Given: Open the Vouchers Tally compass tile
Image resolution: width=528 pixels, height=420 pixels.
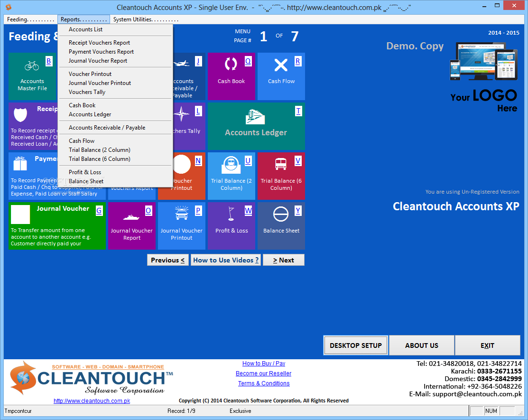Looking at the screenshot, I should click(x=189, y=126).
